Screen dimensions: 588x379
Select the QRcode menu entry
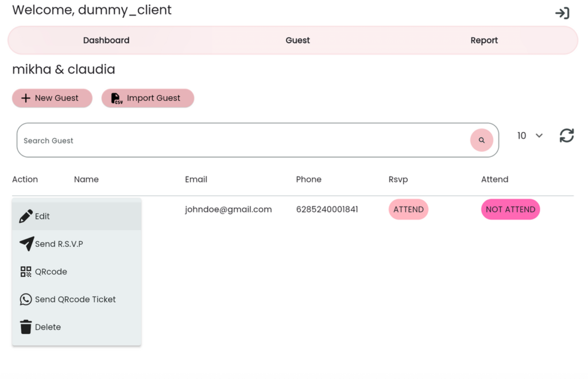click(x=51, y=272)
